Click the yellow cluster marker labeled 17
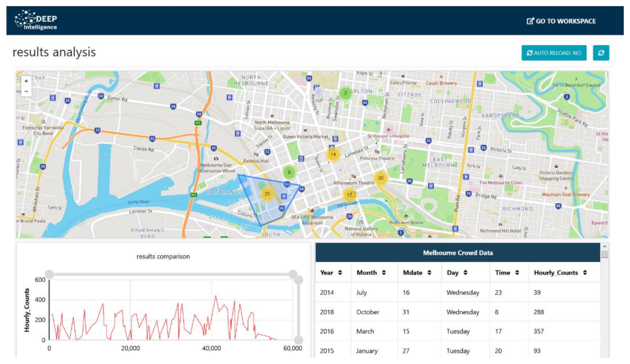The height and width of the screenshot is (364, 630). 349,195
